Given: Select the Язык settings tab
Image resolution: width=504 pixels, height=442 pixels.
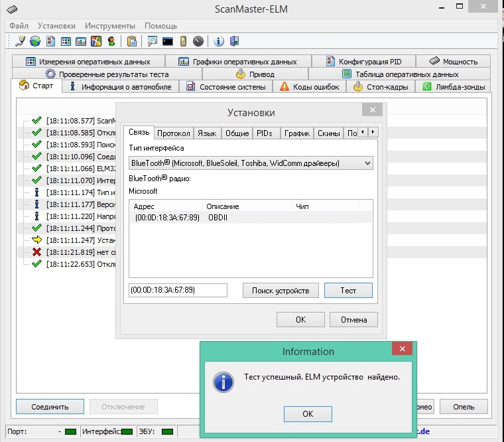Looking at the screenshot, I should coord(207,133).
